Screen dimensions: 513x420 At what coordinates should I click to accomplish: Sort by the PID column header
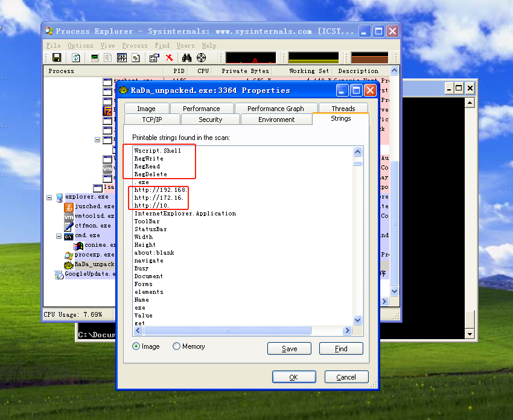coord(179,71)
